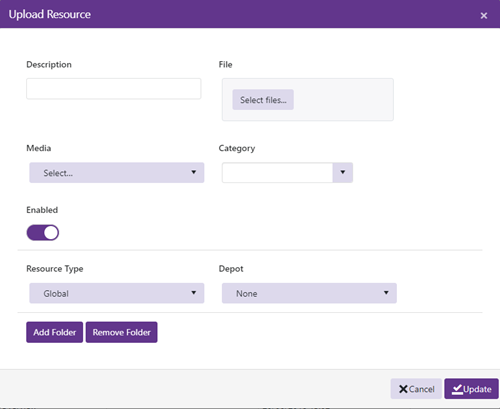Click the Add Folder button
The image size is (500, 409).
click(55, 332)
